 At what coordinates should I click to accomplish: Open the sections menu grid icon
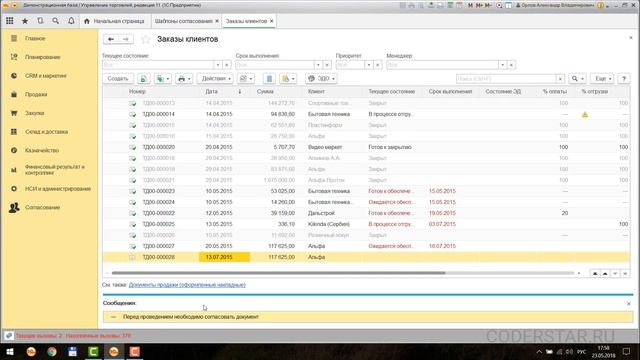[9, 21]
